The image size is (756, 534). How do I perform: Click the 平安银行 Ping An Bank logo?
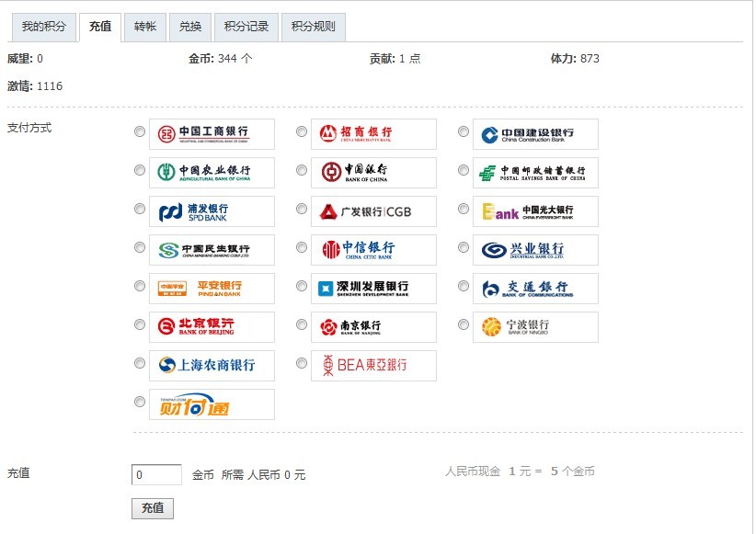tap(212, 289)
